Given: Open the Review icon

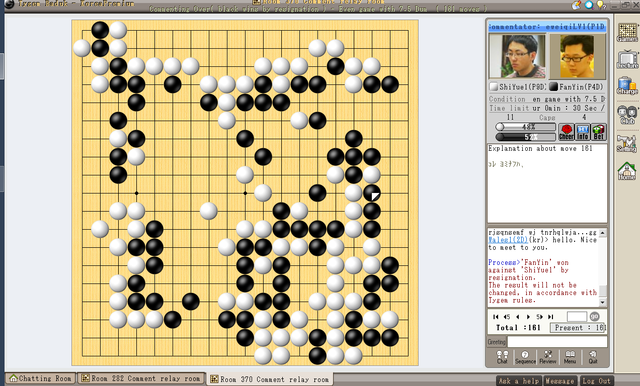Looking at the screenshot, I should pos(548,357).
